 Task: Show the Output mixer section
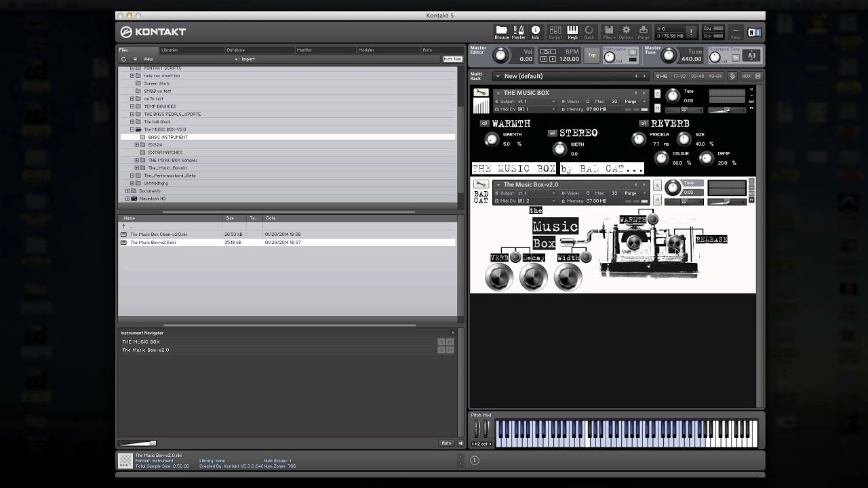(555, 32)
